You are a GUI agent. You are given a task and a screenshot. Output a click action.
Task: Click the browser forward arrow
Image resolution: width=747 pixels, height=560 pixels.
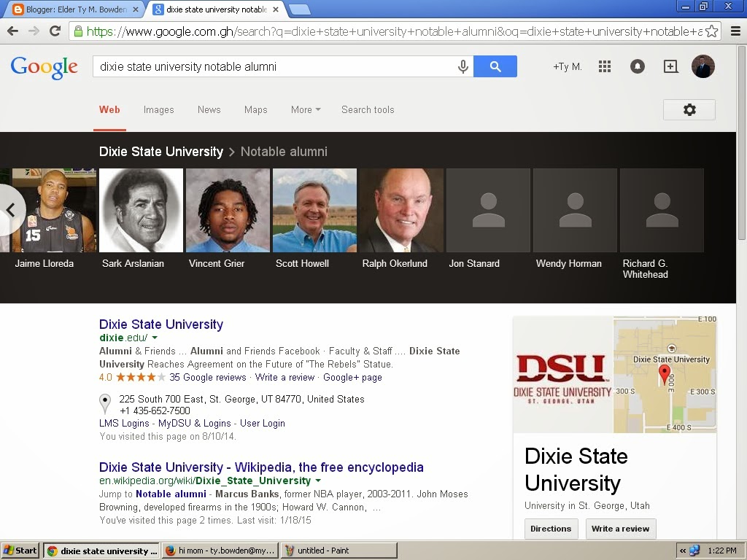tap(34, 31)
